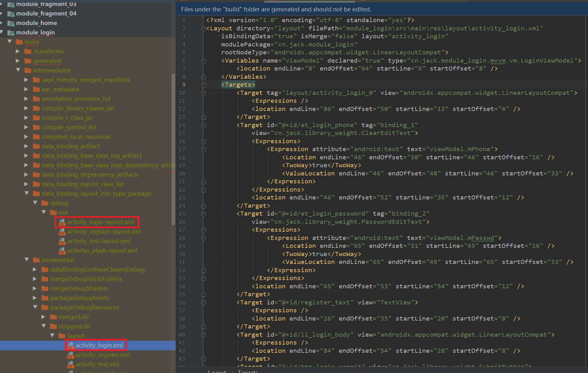Click the module_fragment_04 module icon
The image size is (588, 373).
tap(11, 14)
